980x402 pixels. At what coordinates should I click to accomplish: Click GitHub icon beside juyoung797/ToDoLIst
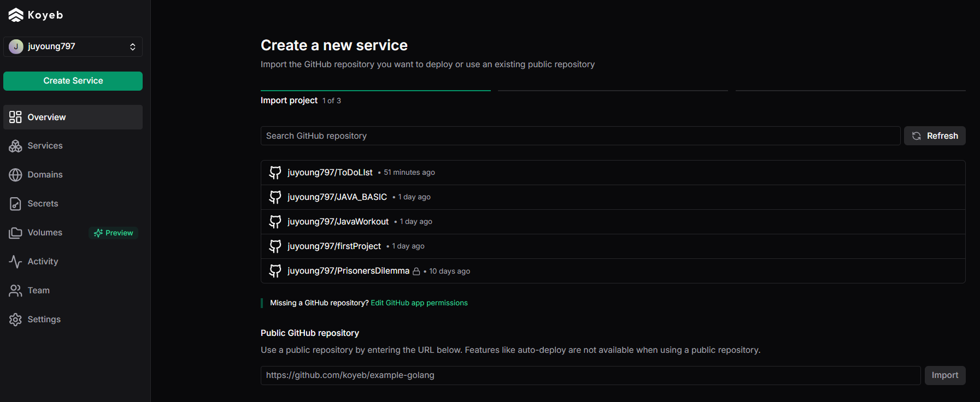[x=275, y=173]
